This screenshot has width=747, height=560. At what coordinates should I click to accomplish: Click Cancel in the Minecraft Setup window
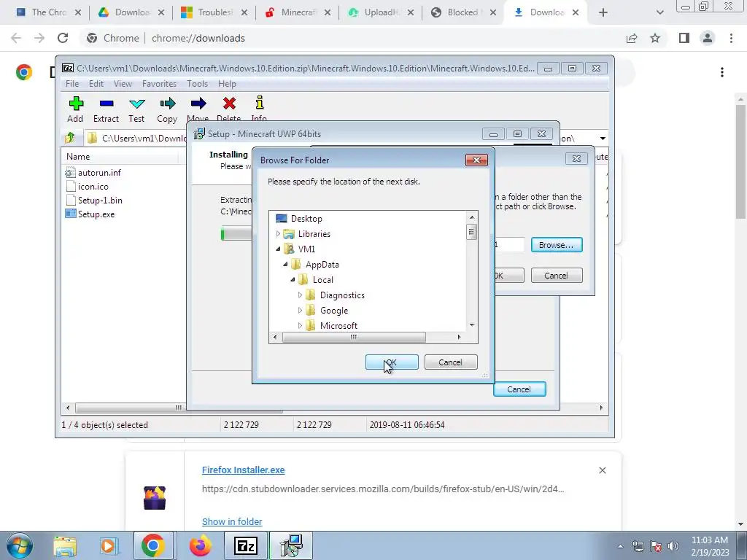[519, 389]
